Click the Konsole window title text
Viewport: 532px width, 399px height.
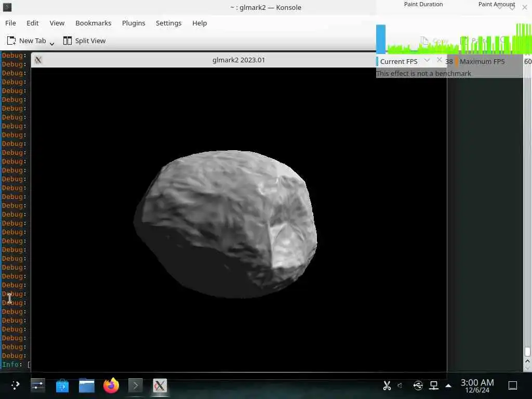click(265, 7)
